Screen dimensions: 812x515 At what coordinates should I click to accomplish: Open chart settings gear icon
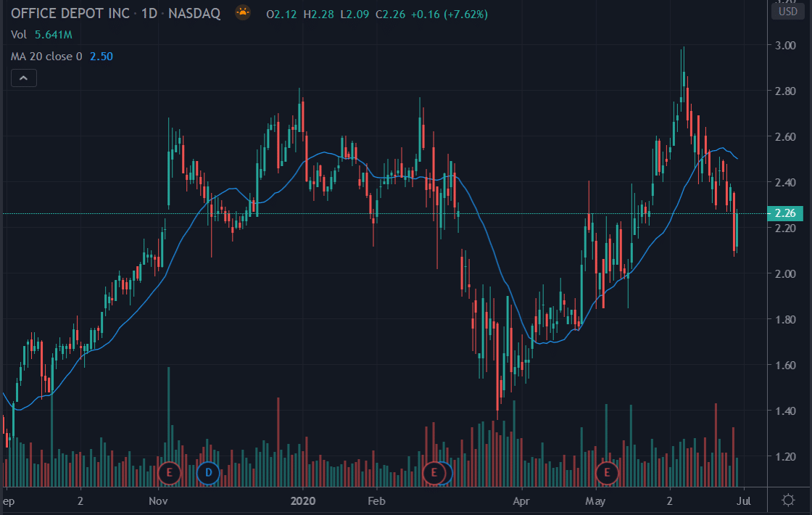tap(788, 500)
